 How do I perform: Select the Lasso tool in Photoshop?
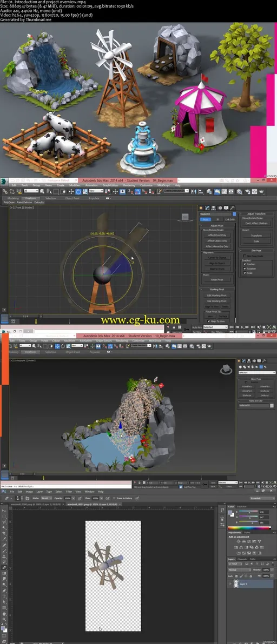coord(4,522)
